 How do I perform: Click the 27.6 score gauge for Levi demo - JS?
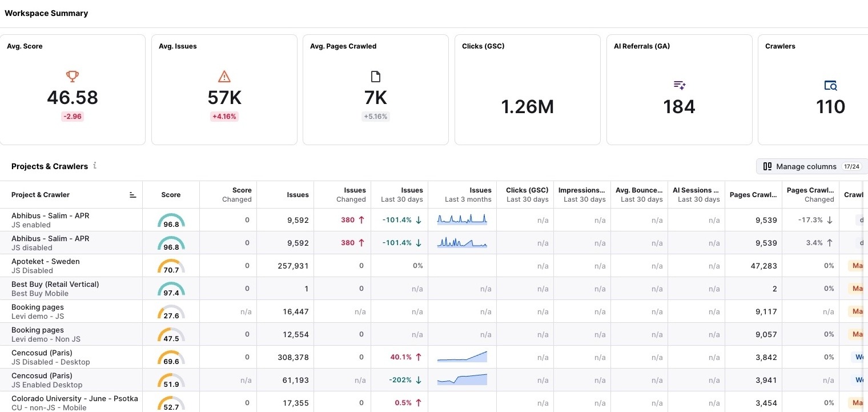pyautogui.click(x=171, y=311)
